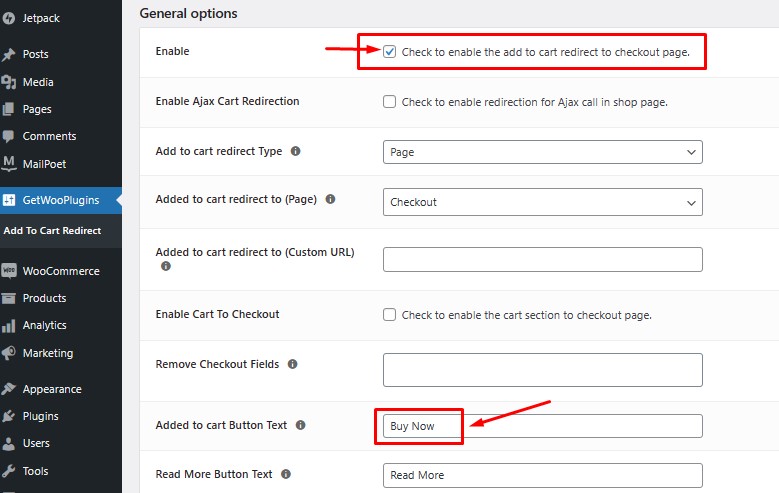Open the Add to cart redirect Type dropdown
The image size is (779, 493).
pos(542,152)
